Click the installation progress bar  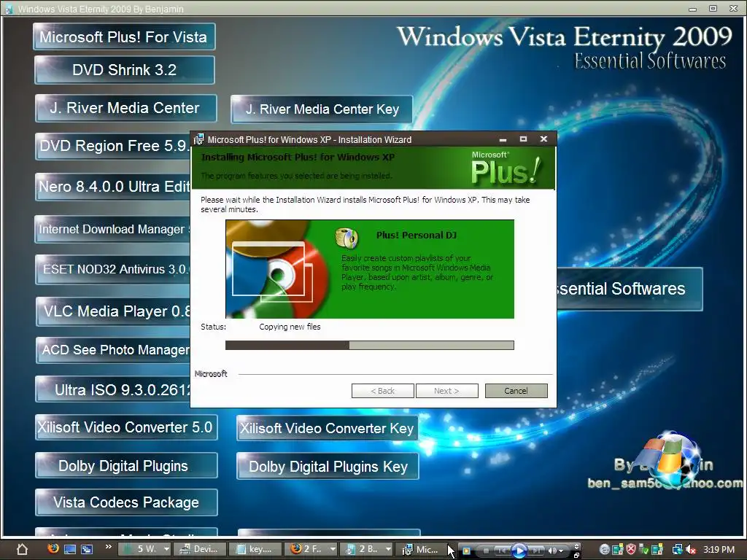click(370, 345)
